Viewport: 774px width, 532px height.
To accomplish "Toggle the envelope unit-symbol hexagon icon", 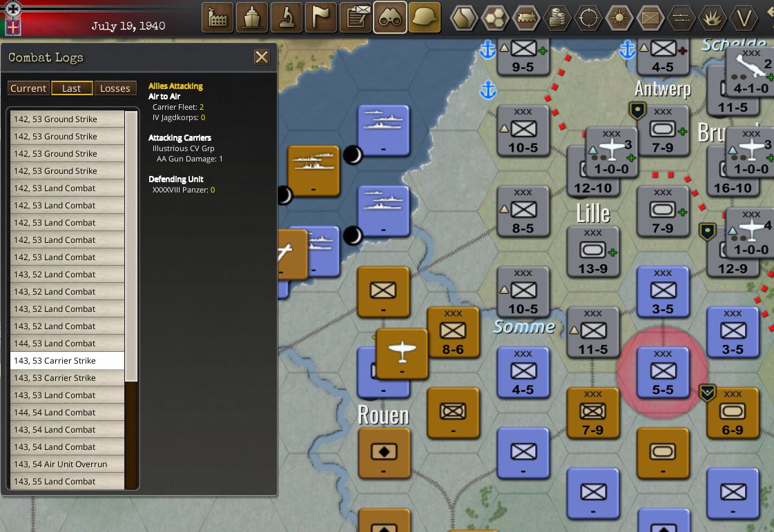I will coord(650,18).
